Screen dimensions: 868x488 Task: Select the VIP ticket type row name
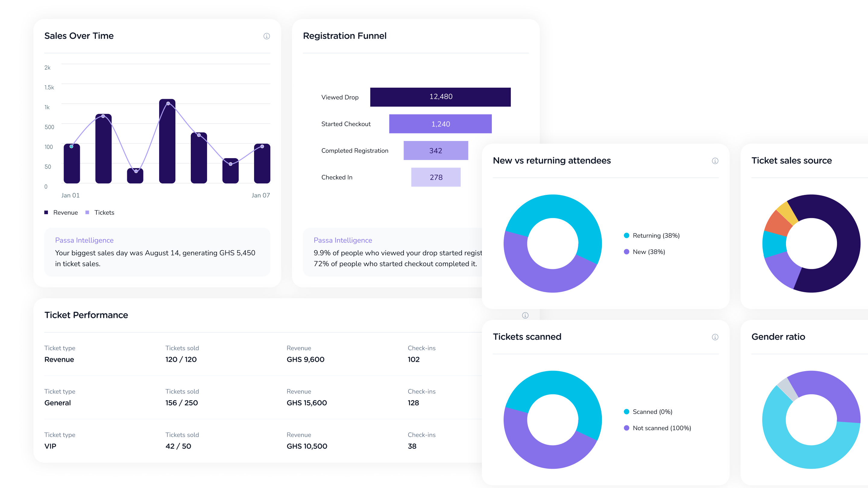[50, 446]
